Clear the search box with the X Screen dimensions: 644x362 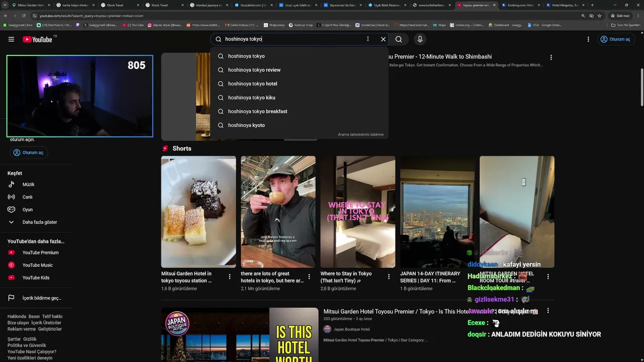point(383,39)
